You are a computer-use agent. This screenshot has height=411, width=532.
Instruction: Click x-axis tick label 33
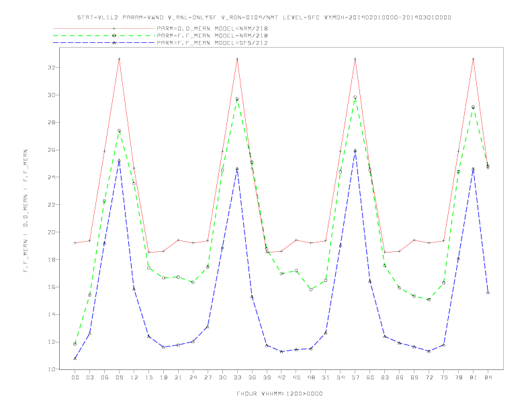click(x=237, y=377)
